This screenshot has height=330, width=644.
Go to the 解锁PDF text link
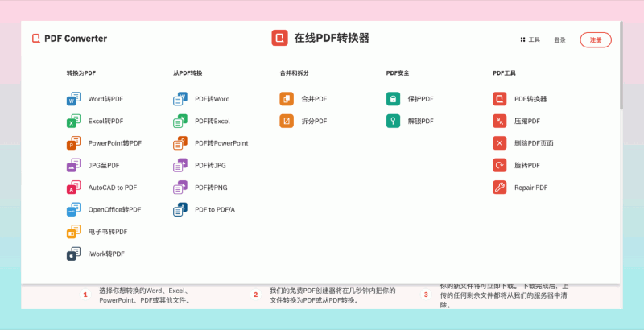coord(420,121)
